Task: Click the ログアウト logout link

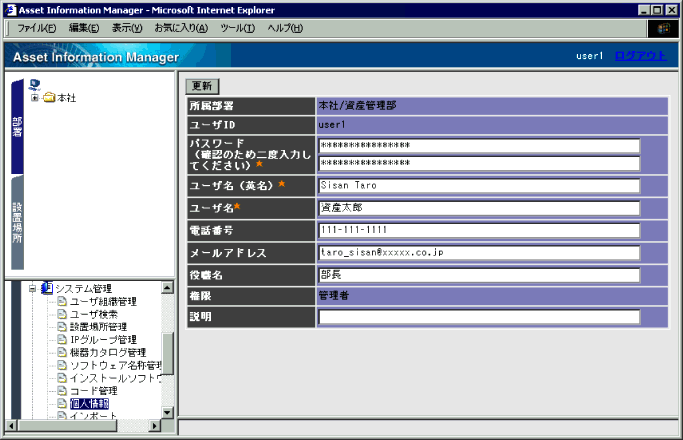Action: pos(640,56)
